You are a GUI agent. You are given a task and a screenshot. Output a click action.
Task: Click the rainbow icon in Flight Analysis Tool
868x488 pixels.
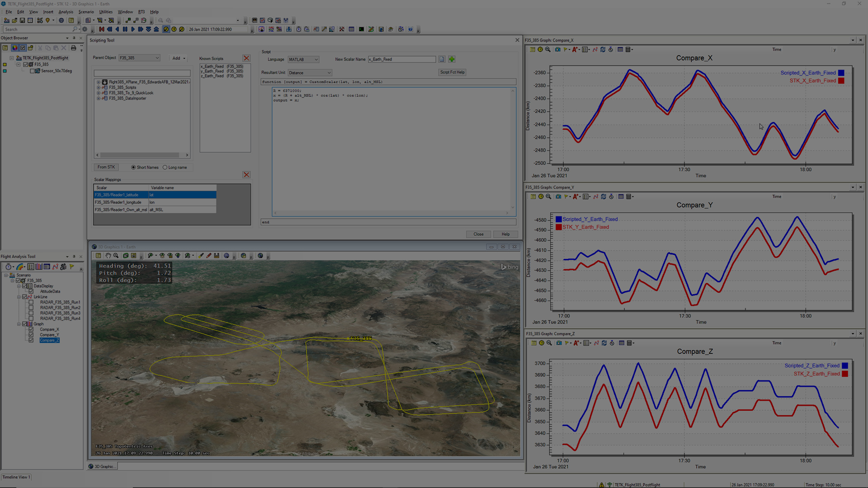20,267
